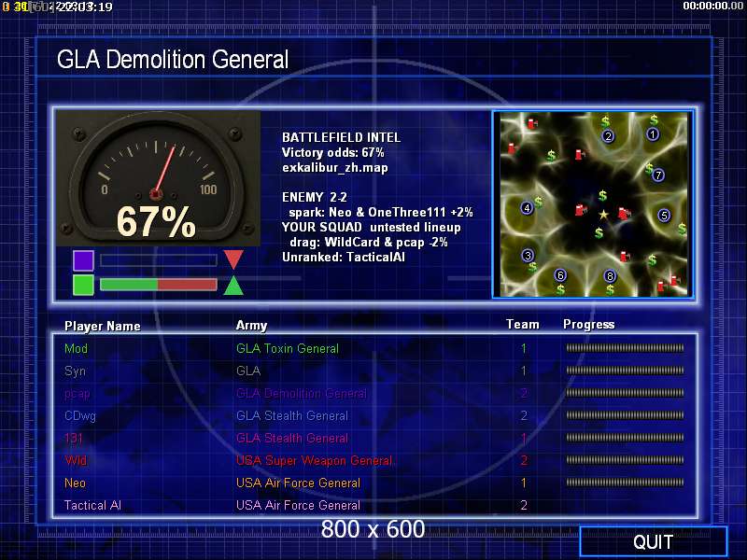This screenshot has width=747, height=560.
Task: Select player name pcap
Action: tap(77, 394)
